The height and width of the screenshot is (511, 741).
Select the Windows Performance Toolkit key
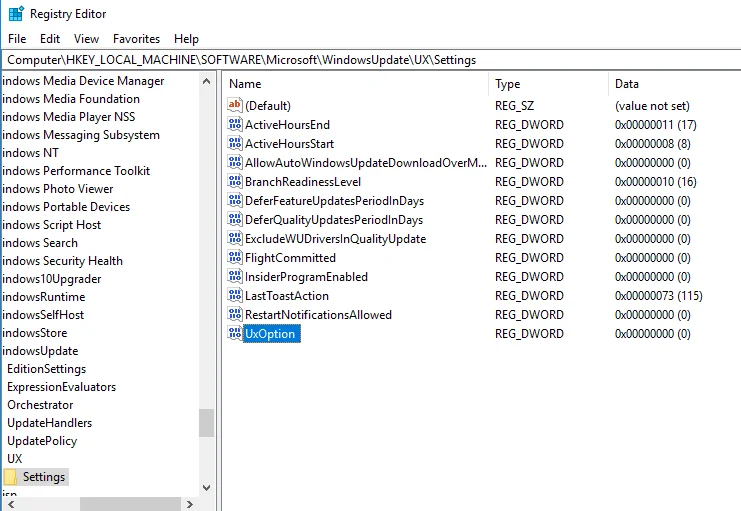tap(76, 171)
